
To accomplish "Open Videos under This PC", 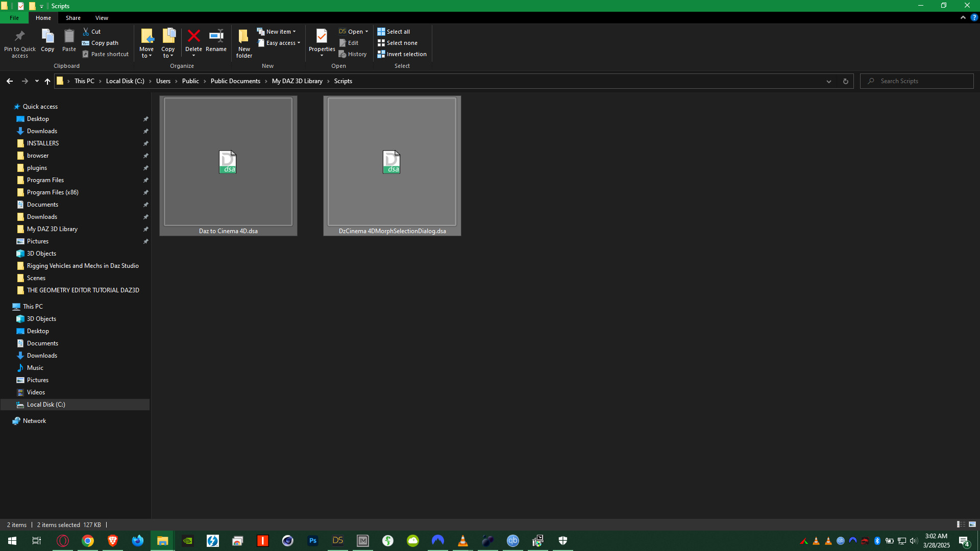I will pos(36,392).
